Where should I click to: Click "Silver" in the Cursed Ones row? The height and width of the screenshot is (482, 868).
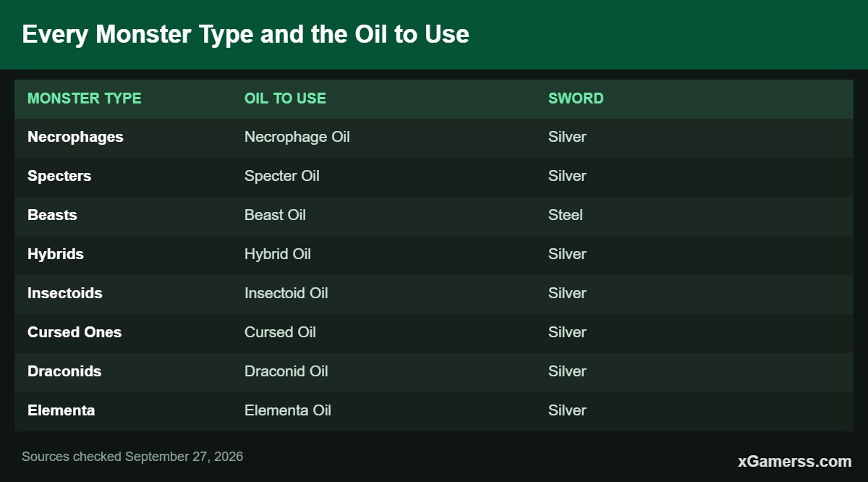[x=567, y=332]
